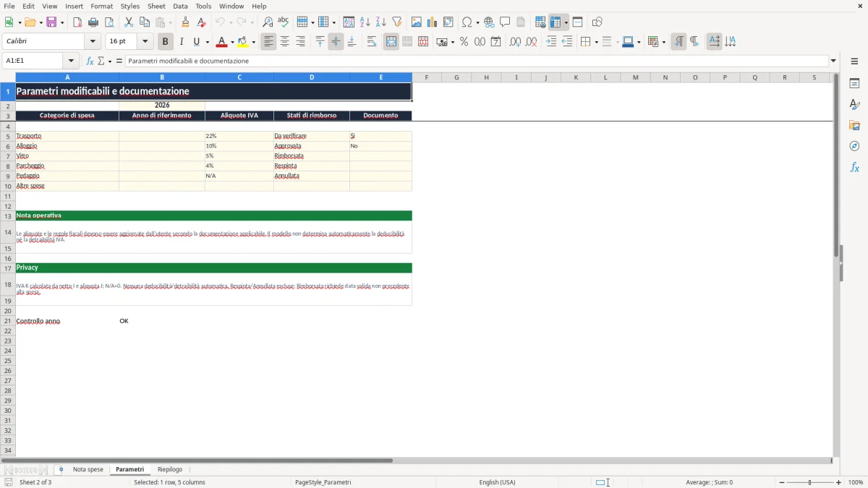Expand the Borders dropdown arrow
The width and height of the screenshot is (868, 488).
click(x=595, y=42)
